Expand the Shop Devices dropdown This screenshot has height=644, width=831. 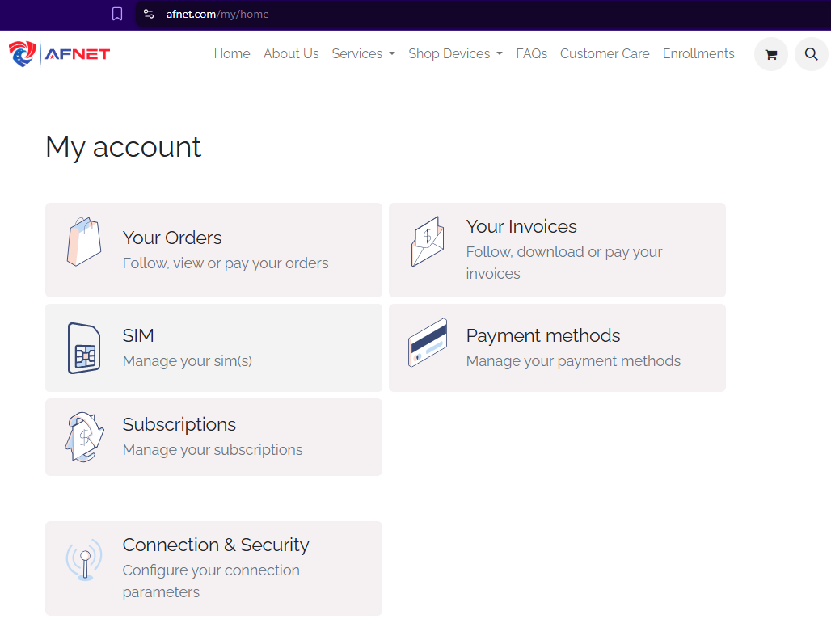(x=455, y=54)
